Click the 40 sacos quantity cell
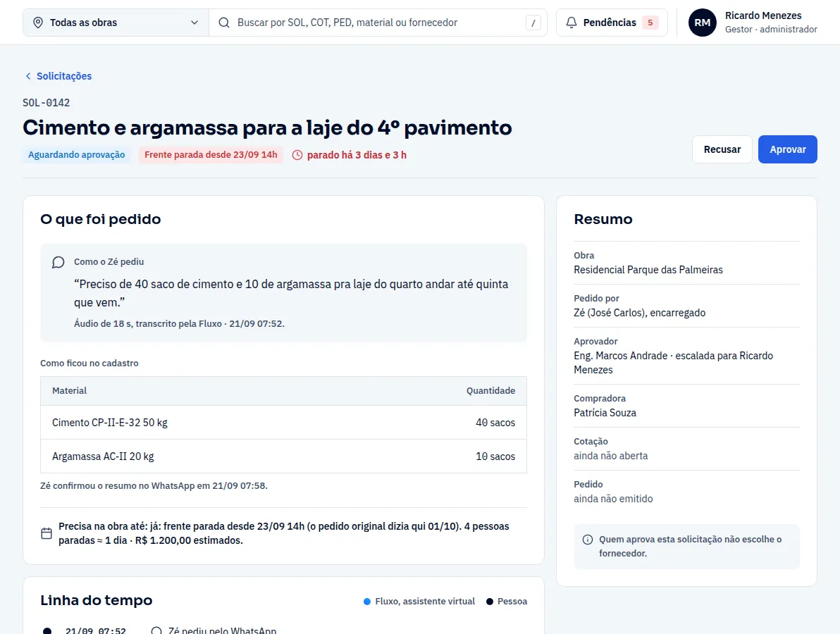This screenshot has height=634, width=840. click(x=495, y=423)
